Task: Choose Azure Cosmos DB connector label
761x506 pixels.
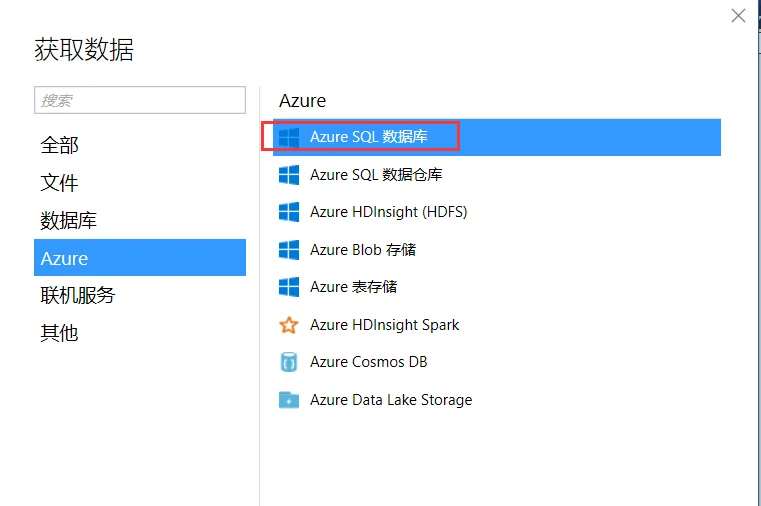Action: (x=369, y=362)
